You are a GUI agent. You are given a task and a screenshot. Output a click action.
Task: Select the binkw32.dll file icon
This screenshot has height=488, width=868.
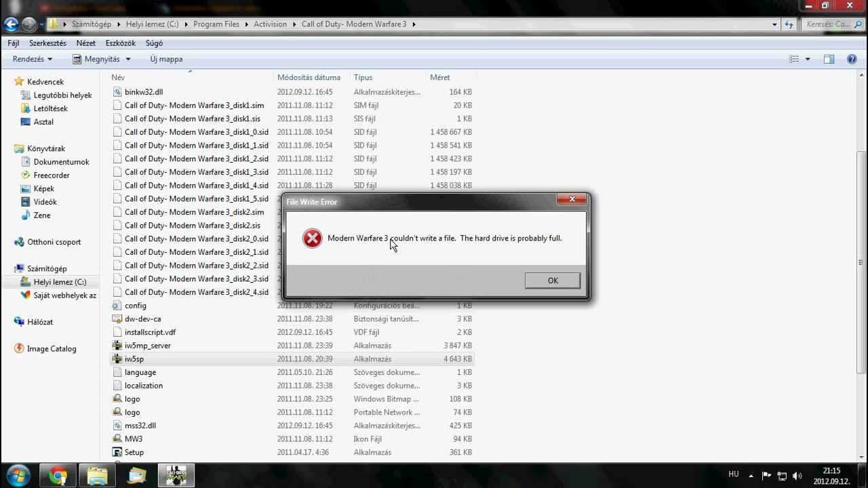point(117,91)
